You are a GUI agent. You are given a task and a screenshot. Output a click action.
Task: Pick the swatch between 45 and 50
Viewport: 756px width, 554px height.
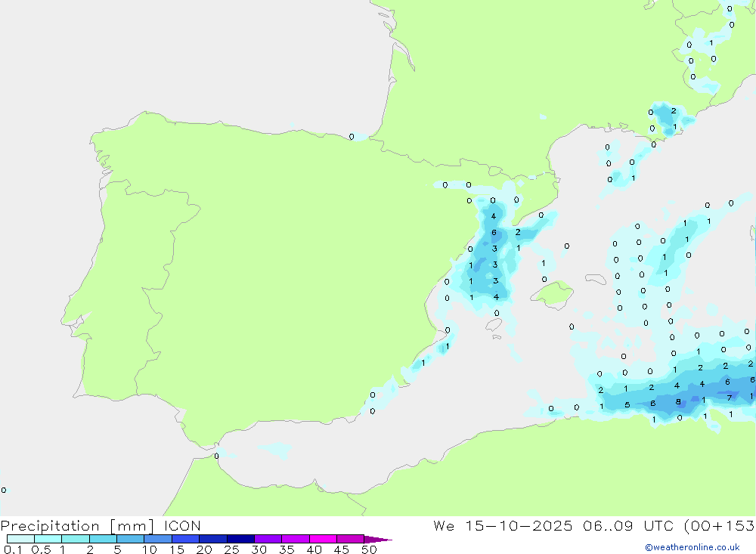pos(350,539)
